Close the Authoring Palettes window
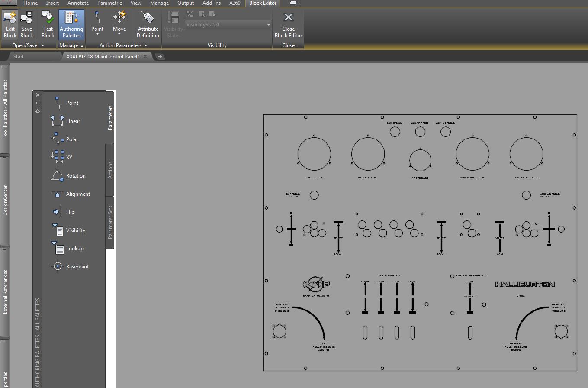 click(38, 95)
